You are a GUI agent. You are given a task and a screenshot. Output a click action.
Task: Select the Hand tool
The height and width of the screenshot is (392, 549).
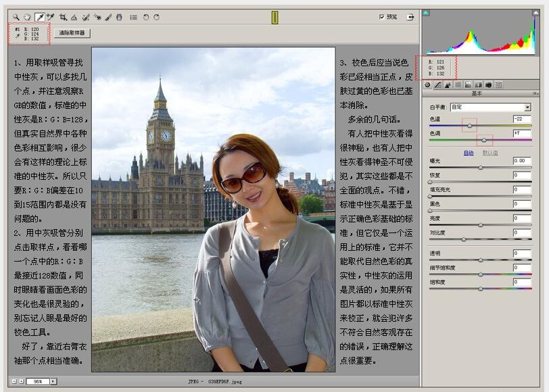click(x=26, y=16)
